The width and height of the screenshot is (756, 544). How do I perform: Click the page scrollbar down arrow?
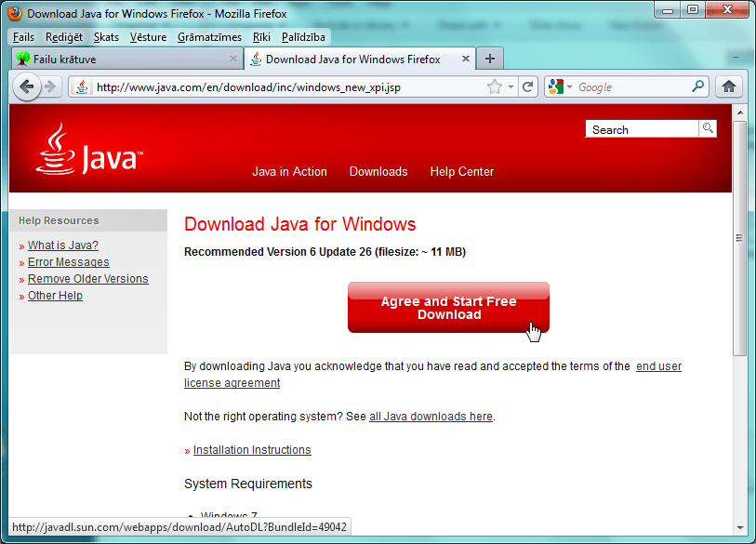coord(740,528)
